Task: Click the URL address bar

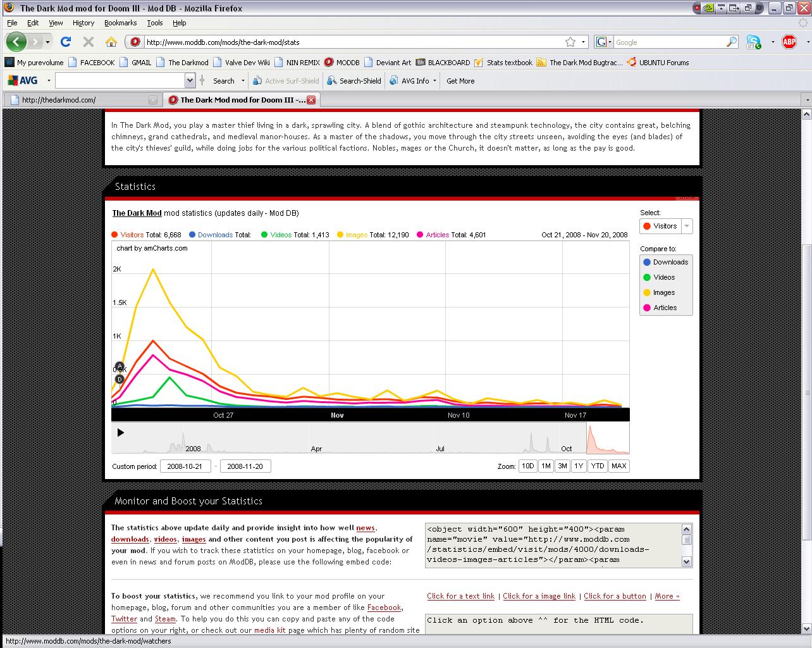Action: point(353,42)
